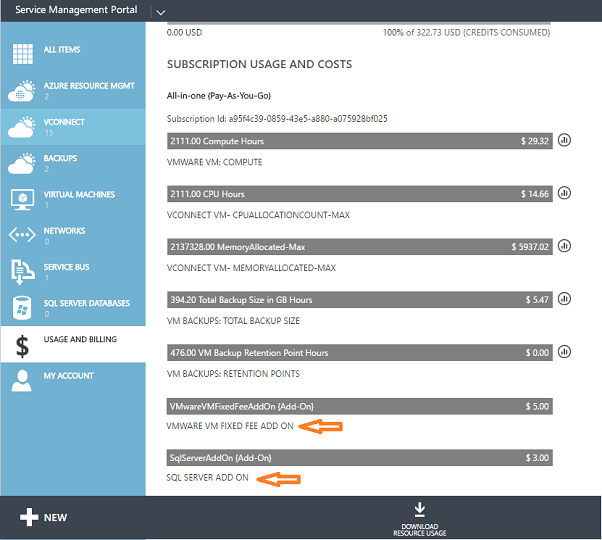Click the $ 3.00 add-on cost

[x=537, y=458]
